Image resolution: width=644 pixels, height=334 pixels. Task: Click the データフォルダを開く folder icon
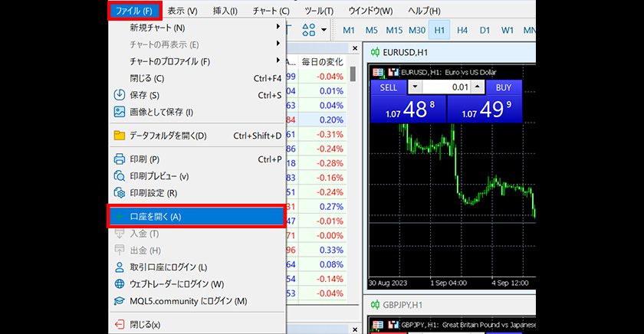[119, 136]
